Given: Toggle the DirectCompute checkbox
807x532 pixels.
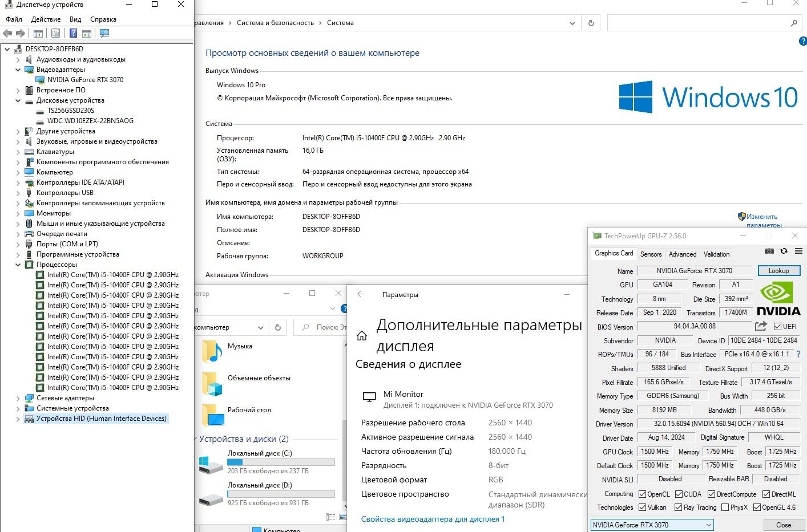Looking at the screenshot, I should [x=711, y=494].
